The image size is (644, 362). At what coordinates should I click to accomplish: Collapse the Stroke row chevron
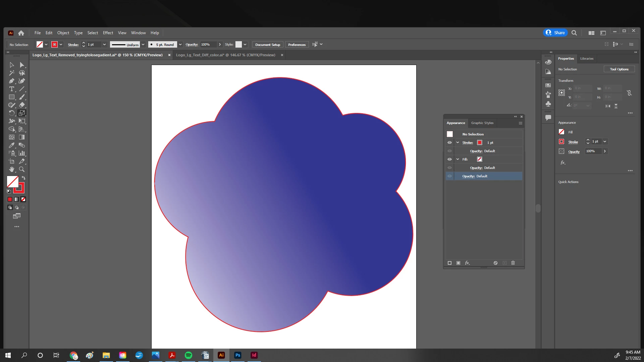(x=458, y=142)
